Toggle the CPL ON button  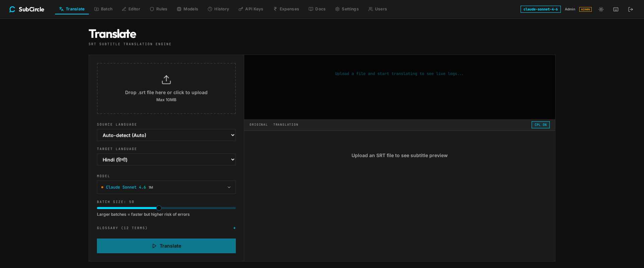coord(540,125)
